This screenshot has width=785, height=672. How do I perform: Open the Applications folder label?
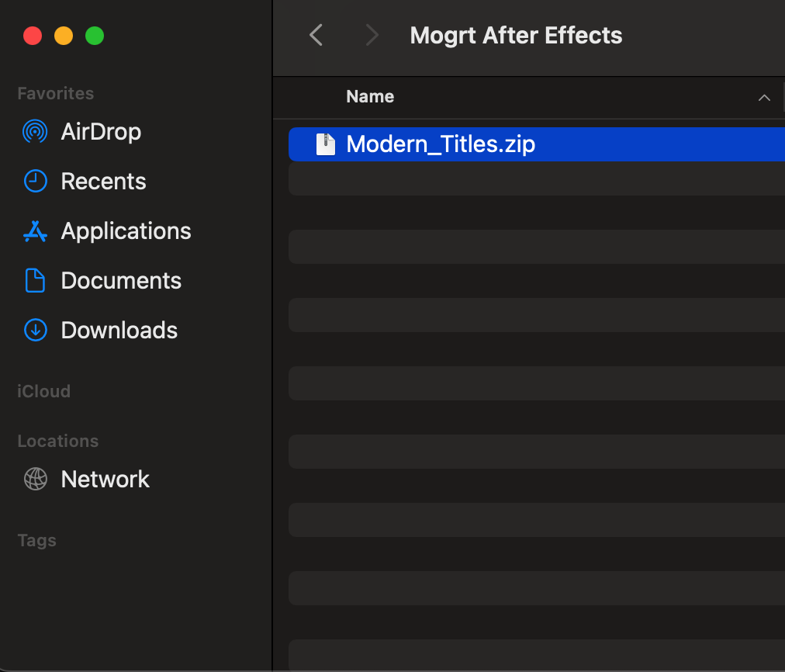[x=126, y=231]
